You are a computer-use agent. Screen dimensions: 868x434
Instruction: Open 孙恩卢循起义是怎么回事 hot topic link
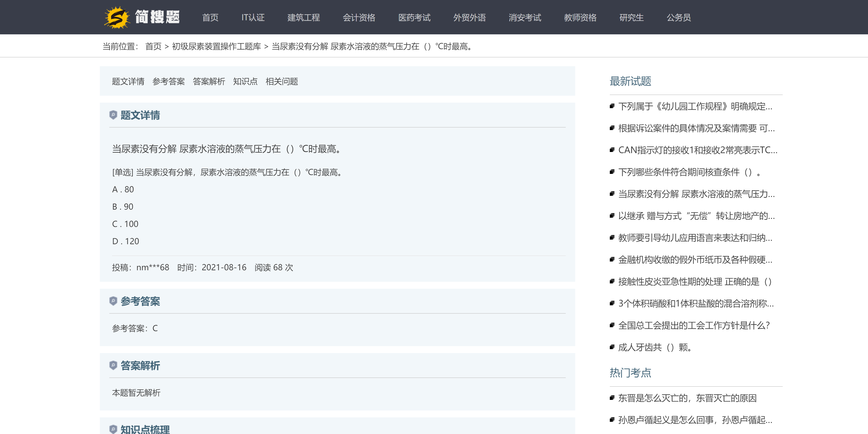tap(695, 420)
